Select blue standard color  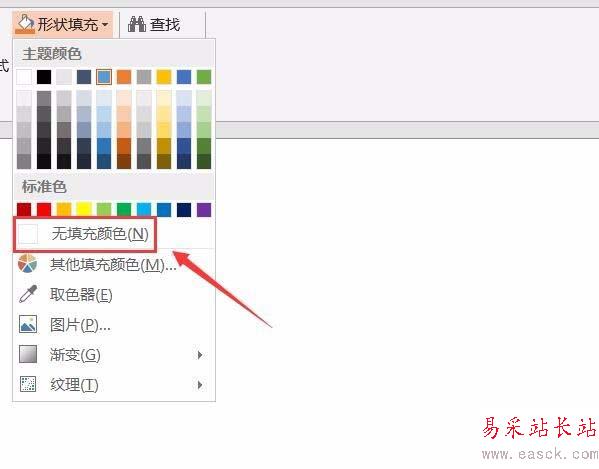[x=164, y=210]
